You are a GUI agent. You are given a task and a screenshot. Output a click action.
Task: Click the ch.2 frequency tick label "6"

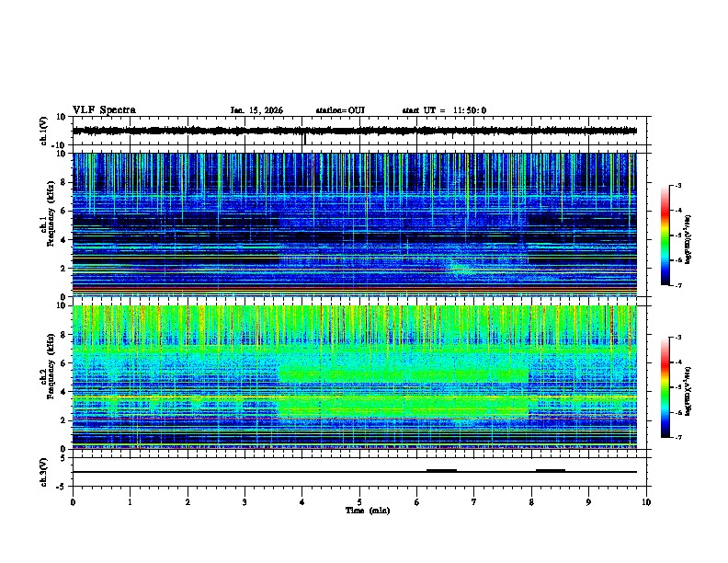[x=64, y=363]
